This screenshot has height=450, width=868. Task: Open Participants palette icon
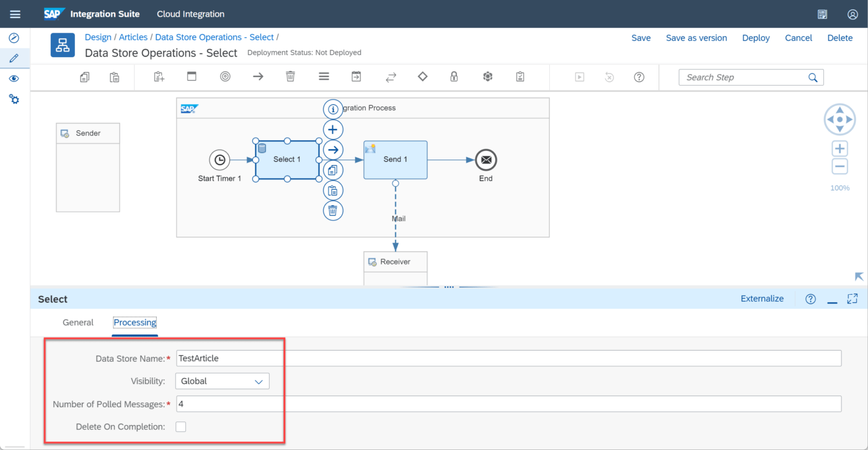click(159, 77)
